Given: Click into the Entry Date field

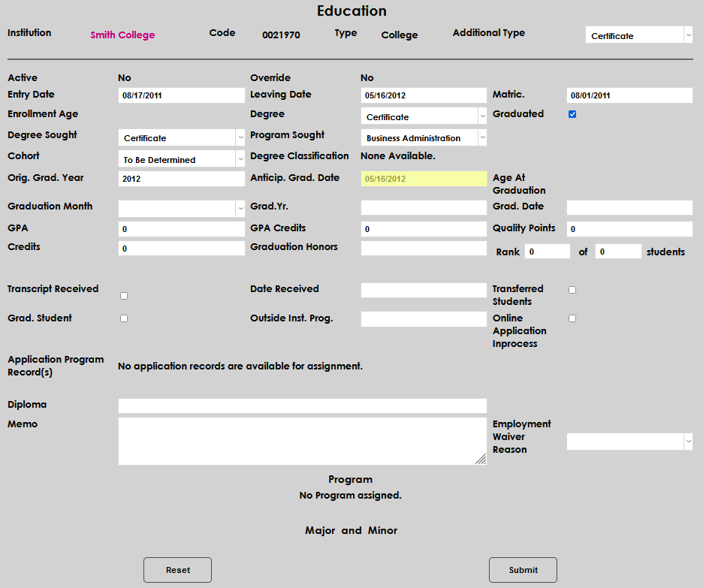Looking at the screenshot, I should click(181, 95).
